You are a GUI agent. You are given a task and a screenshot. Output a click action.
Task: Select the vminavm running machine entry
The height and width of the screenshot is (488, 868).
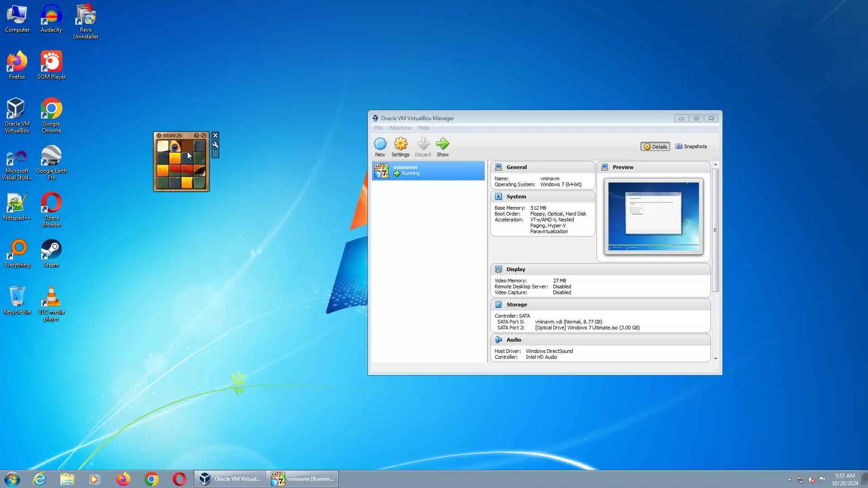tap(428, 170)
